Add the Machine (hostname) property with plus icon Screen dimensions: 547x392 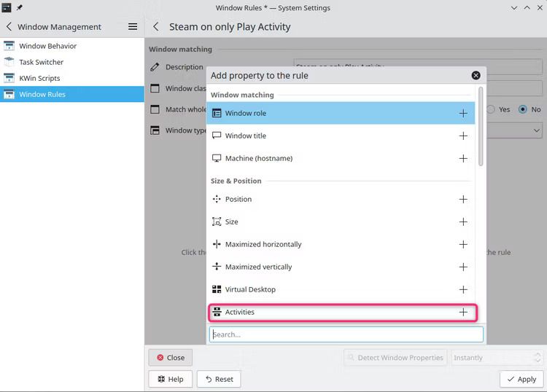click(x=463, y=159)
